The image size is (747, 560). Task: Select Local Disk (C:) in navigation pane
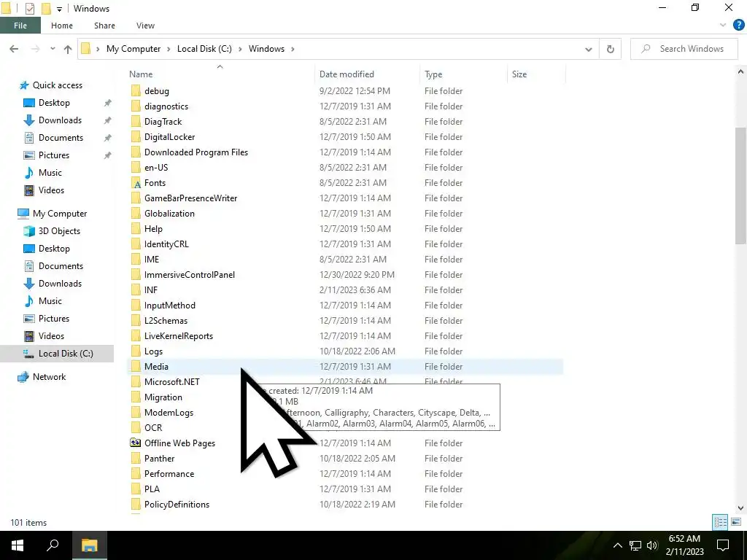(66, 354)
